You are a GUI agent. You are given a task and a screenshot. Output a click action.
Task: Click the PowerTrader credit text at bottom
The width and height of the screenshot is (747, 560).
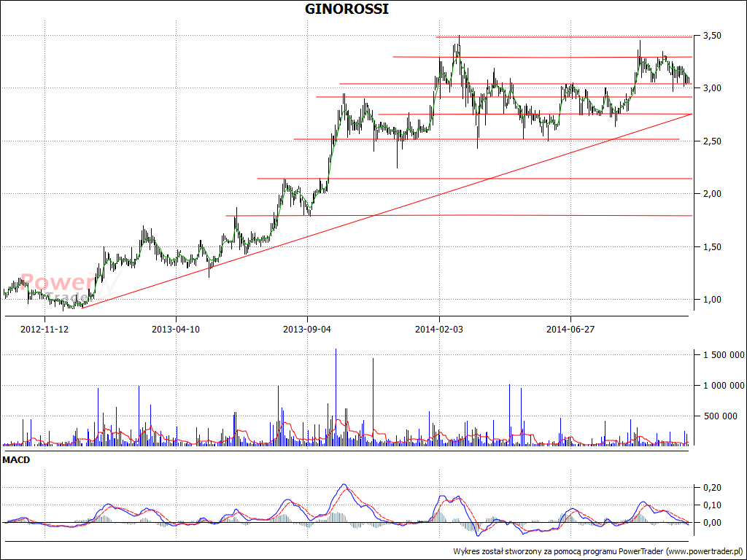598,551
